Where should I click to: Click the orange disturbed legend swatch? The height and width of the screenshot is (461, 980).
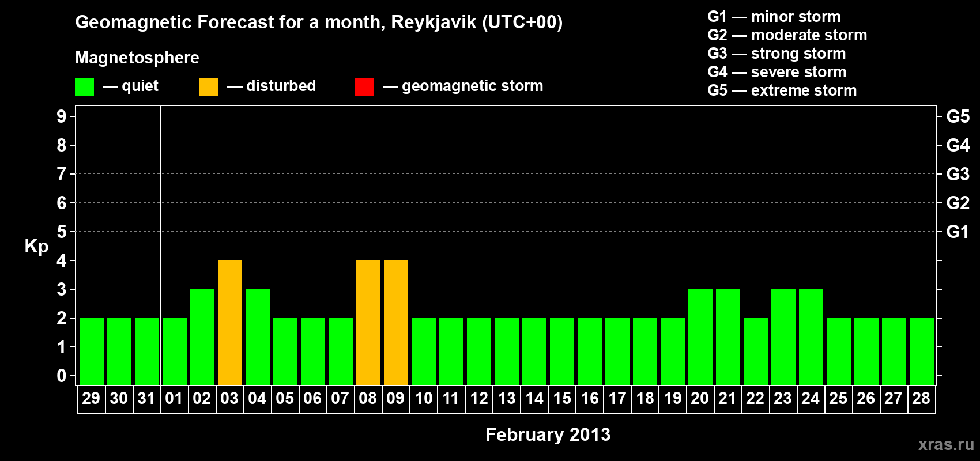pos(209,87)
